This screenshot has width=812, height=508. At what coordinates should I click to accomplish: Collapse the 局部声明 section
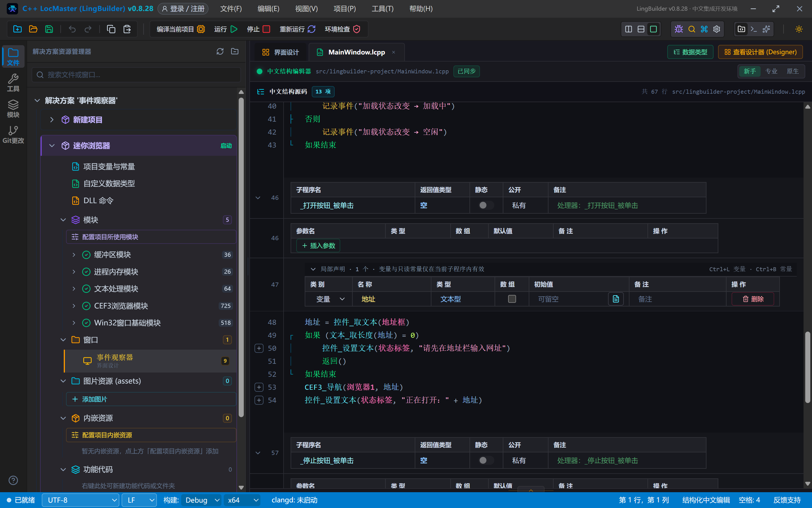pyautogui.click(x=313, y=269)
